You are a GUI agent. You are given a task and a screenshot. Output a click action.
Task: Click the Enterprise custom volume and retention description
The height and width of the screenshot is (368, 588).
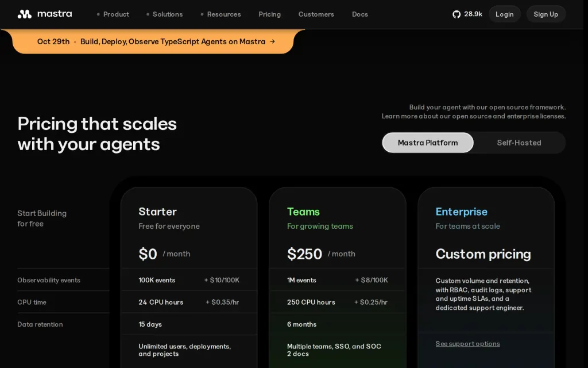[x=483, y=294]
